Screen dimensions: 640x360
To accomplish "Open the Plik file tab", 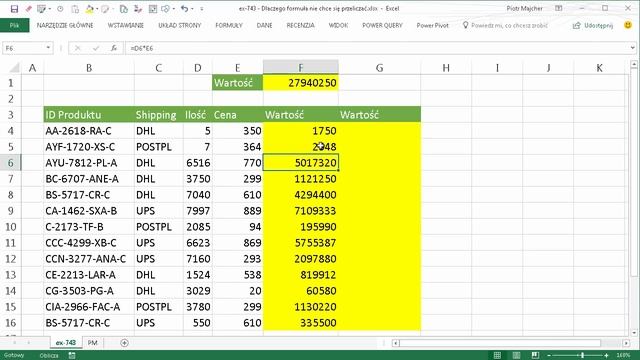I will [14, 25].
